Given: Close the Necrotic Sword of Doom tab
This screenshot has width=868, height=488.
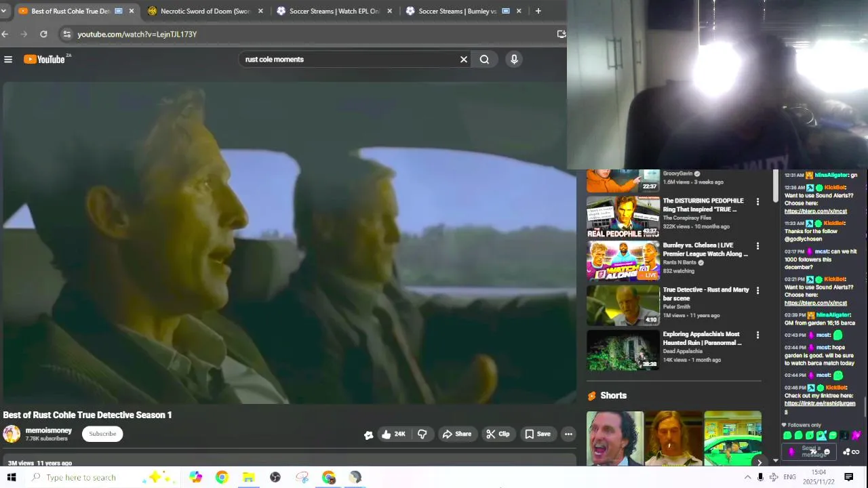Looking at the screenshot, I should (260, 11).
